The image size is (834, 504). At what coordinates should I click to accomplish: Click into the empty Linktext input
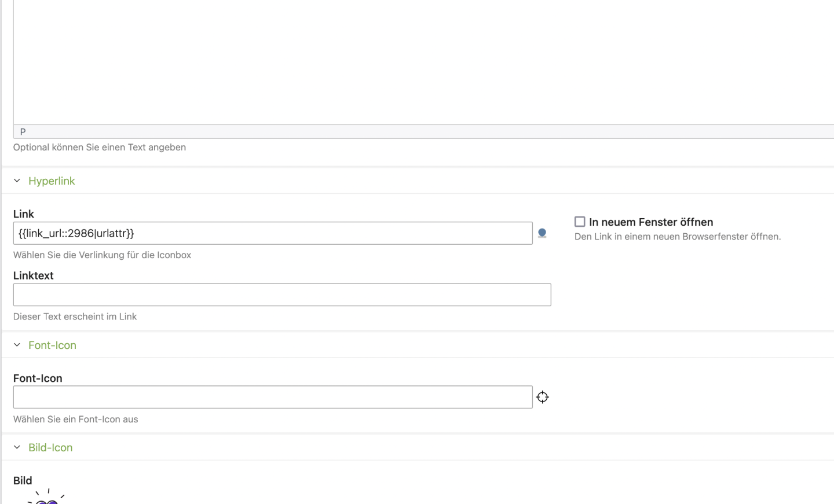(281, 295)
